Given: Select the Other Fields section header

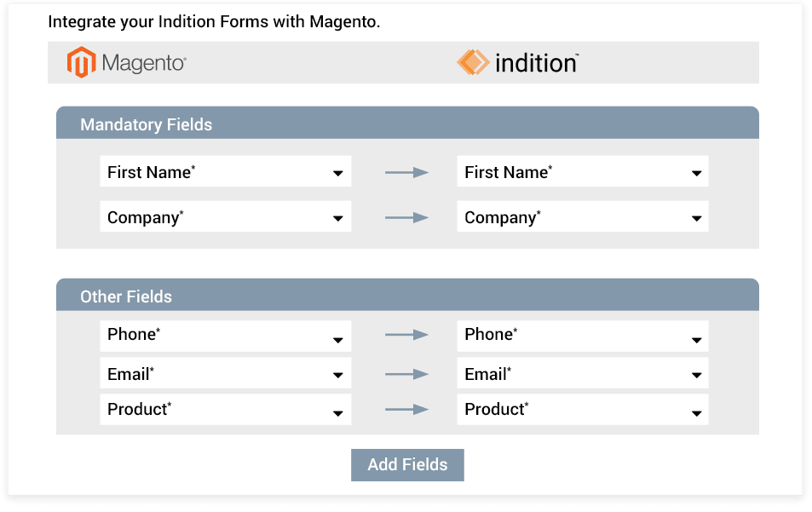Looking at the screenshot, I should [407, 295].
